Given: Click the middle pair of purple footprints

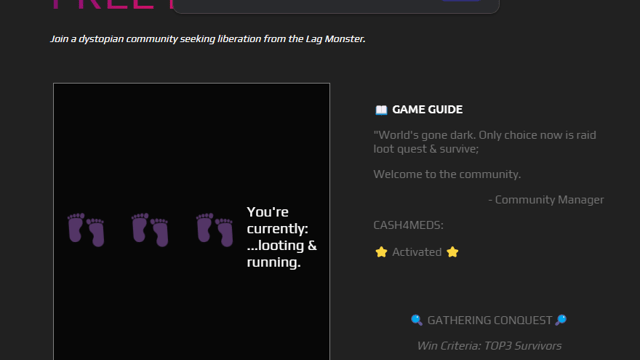Looking at the screenshot, I should 150,229.
